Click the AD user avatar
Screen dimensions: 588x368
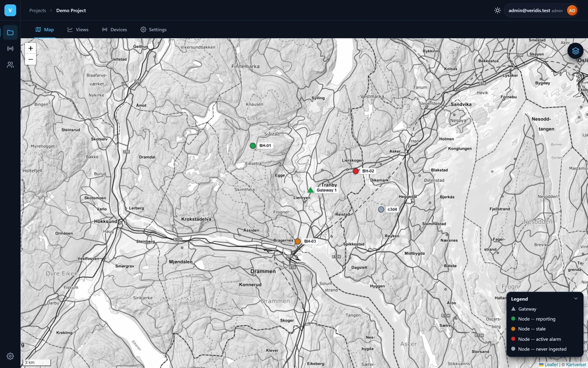572,11
